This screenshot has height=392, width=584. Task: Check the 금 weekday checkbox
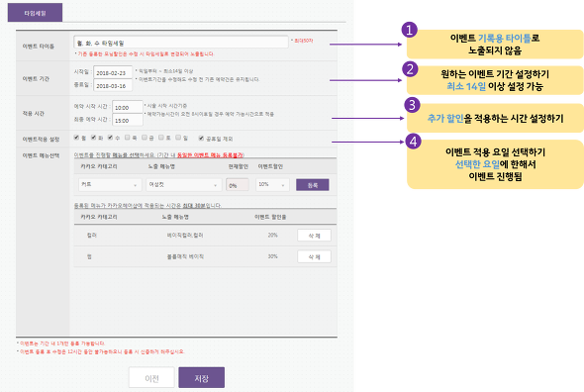coord(145,138)
